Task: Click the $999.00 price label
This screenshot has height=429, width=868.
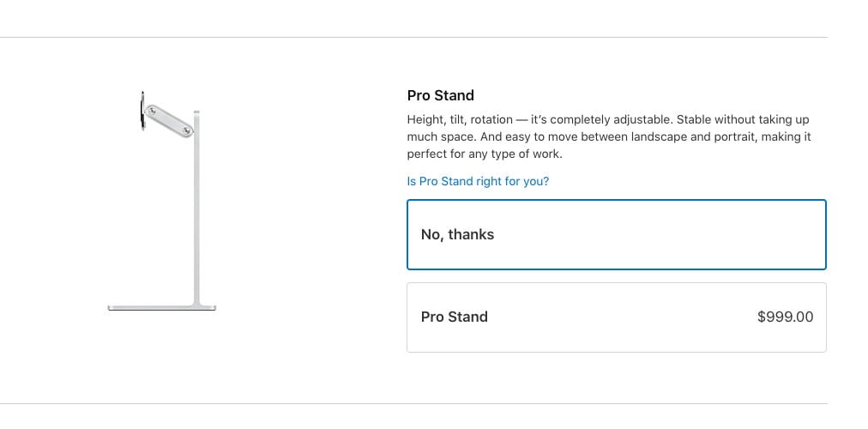Action: [x=785, y=317]
